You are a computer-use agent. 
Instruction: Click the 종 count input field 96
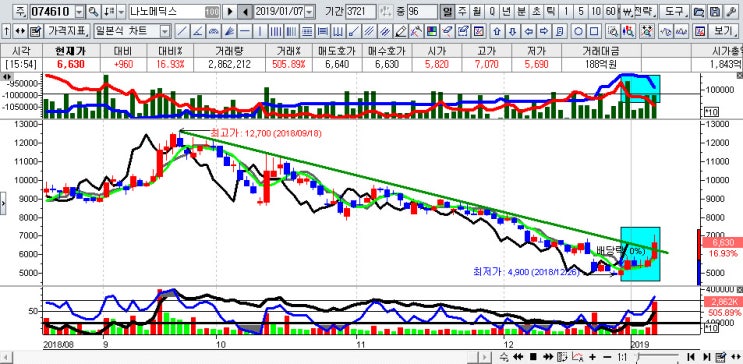click(x=422, y=11)
